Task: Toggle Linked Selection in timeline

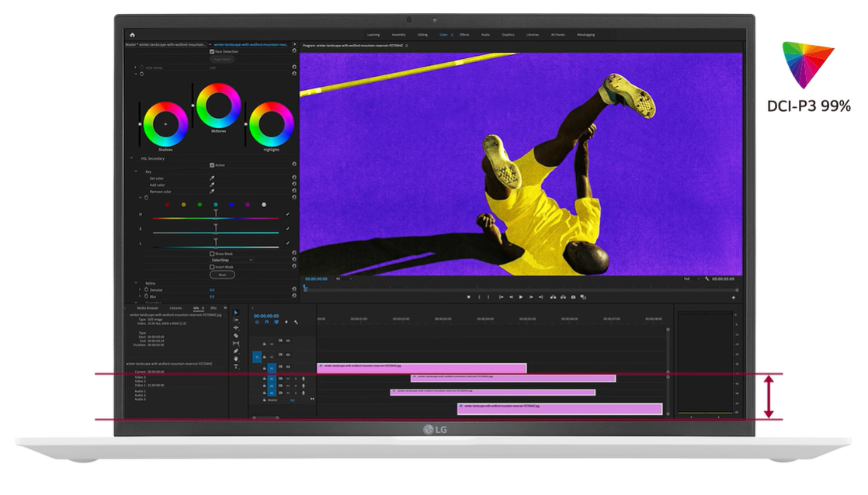Action: tap(276, 322)
